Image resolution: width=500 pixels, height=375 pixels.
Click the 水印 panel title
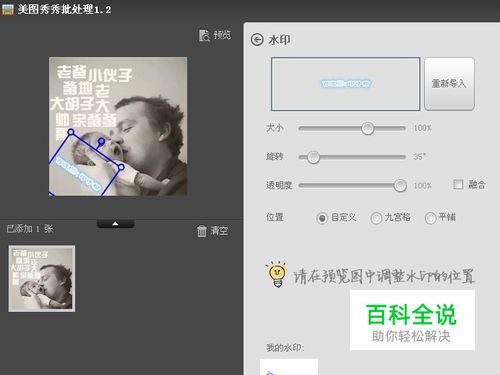point(279,40)
